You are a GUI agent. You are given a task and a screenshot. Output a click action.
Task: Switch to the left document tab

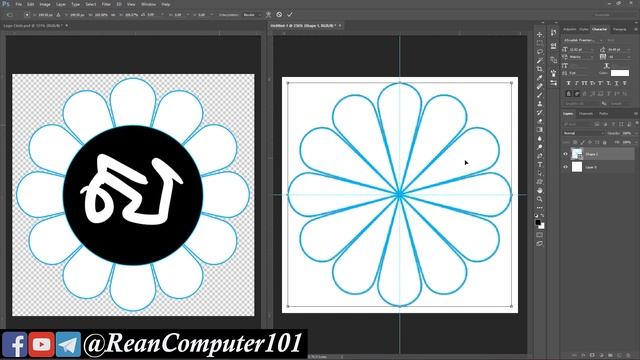pyautogui.click(x=32, y=26)
